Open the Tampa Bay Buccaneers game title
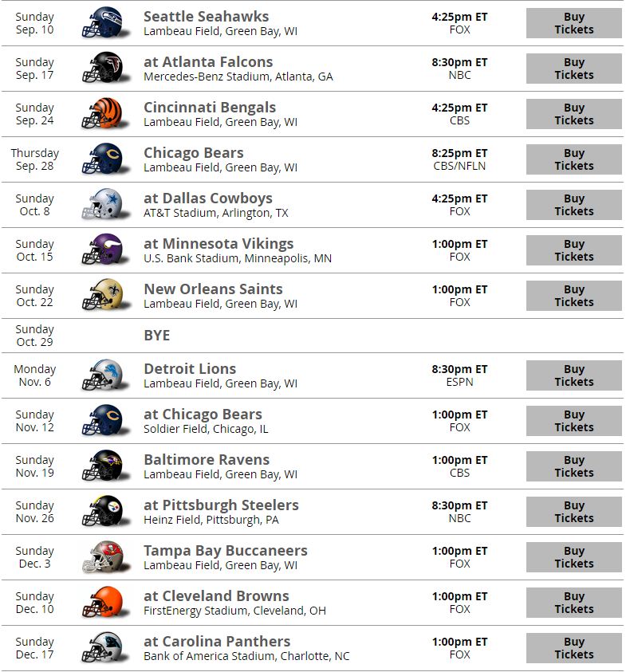 pos(226,551)
